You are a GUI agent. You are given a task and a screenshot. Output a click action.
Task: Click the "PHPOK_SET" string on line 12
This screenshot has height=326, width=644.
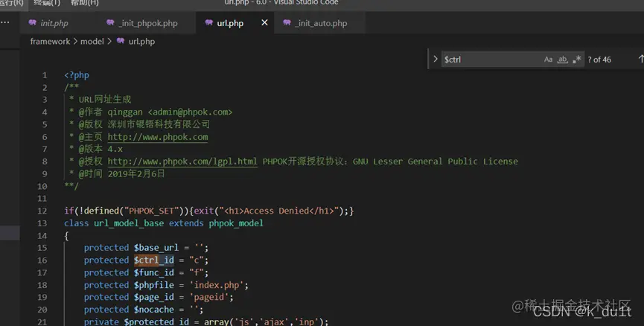pyautogui.click(x=152, y=211)
